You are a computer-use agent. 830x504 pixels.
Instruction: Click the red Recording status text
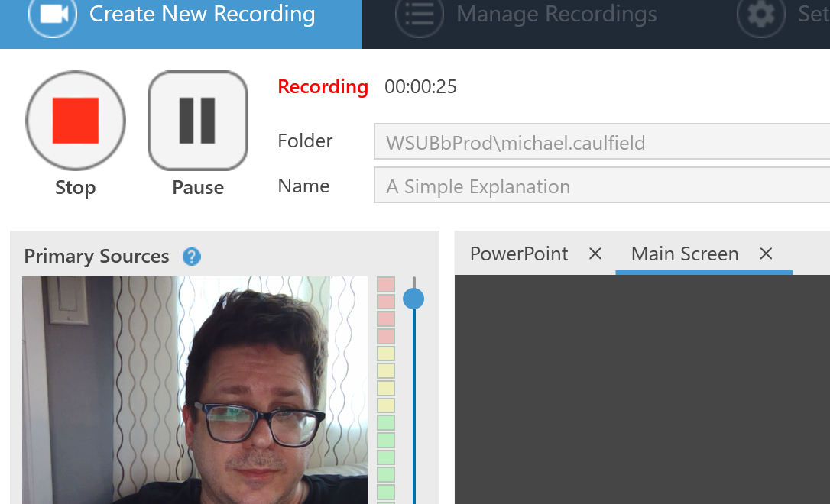pyautogui.click(x=323, y=87)
